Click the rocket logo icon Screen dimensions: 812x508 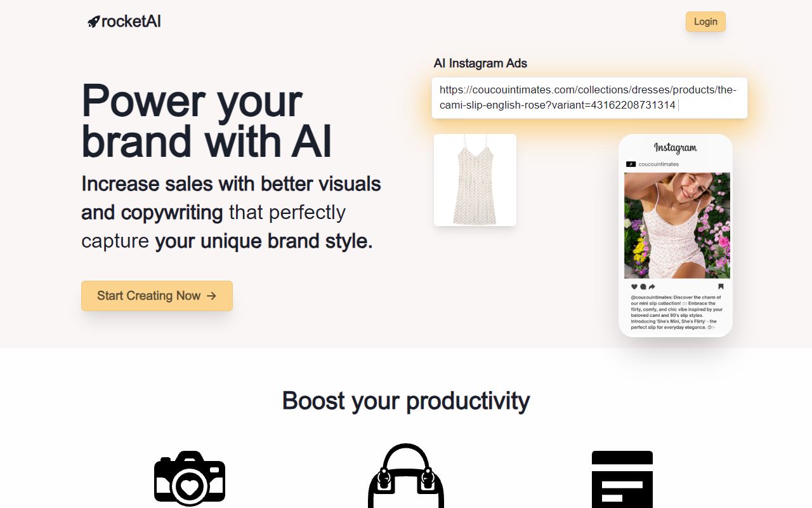[93, 22]
